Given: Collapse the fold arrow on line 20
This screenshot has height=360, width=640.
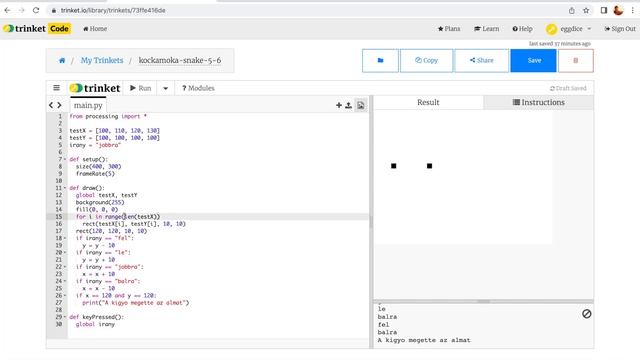Looking at the screenshot, I should coord(65,252).
